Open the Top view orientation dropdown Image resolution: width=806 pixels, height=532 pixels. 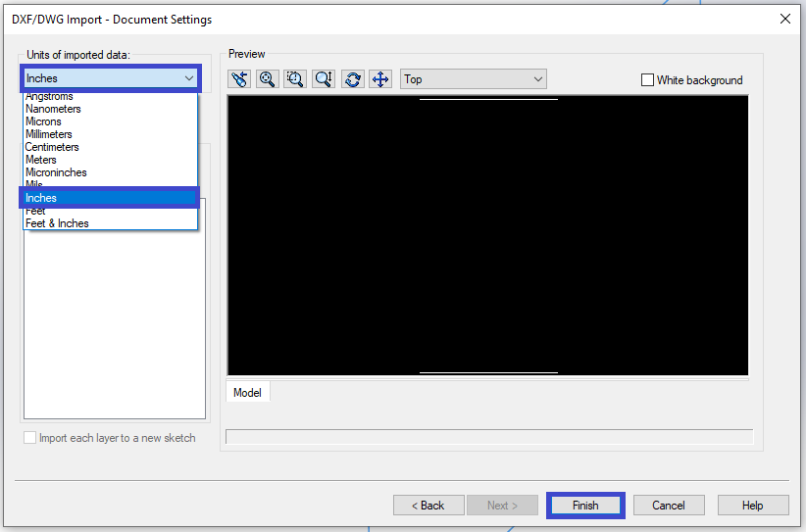[473, 79]
